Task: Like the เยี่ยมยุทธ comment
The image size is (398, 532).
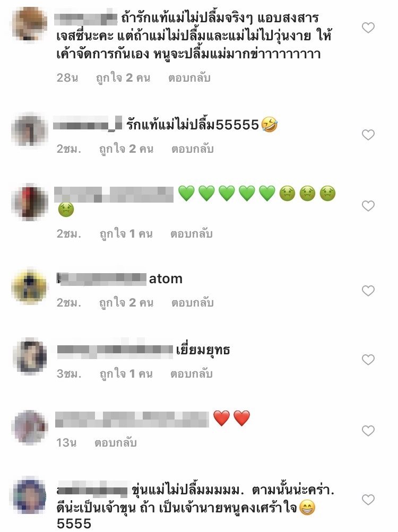Action: [368, 359]
